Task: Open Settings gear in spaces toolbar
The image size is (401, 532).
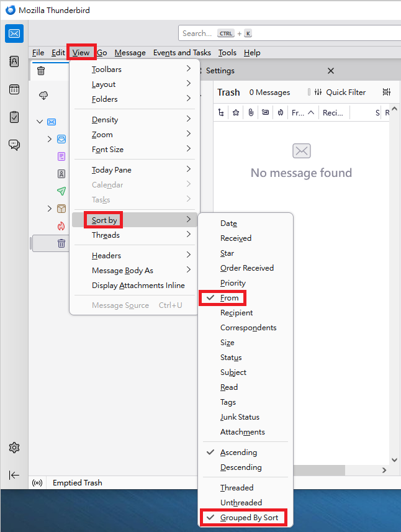Action: click(x=14, y=448)
